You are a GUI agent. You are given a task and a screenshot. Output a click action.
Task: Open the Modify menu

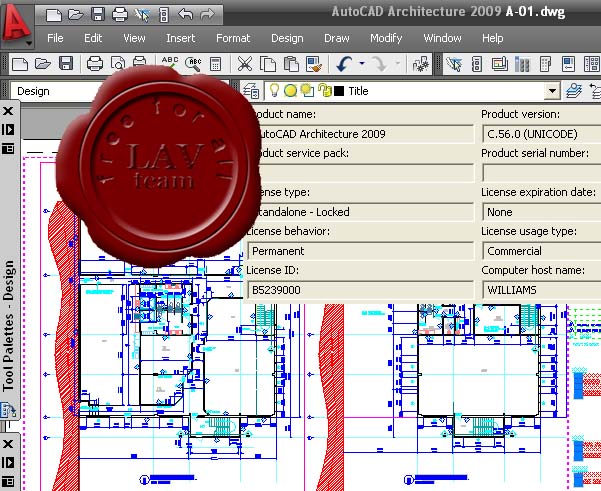click(386, 38)
